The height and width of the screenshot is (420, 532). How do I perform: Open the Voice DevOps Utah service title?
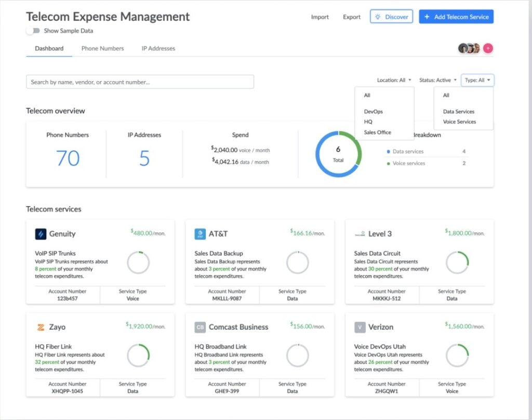[x=380, y=346]
